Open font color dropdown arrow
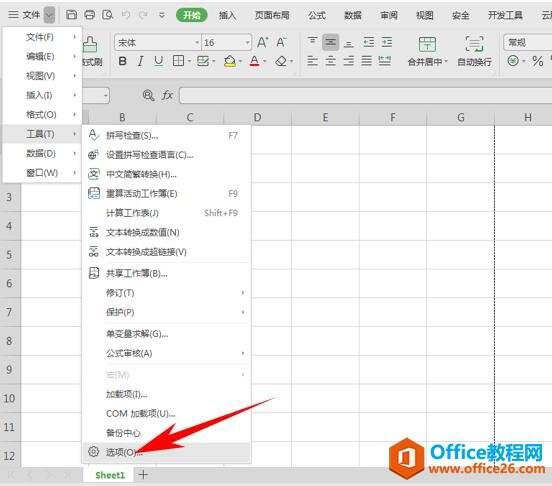This screenshot has height=486, width=552. [265, 62]
